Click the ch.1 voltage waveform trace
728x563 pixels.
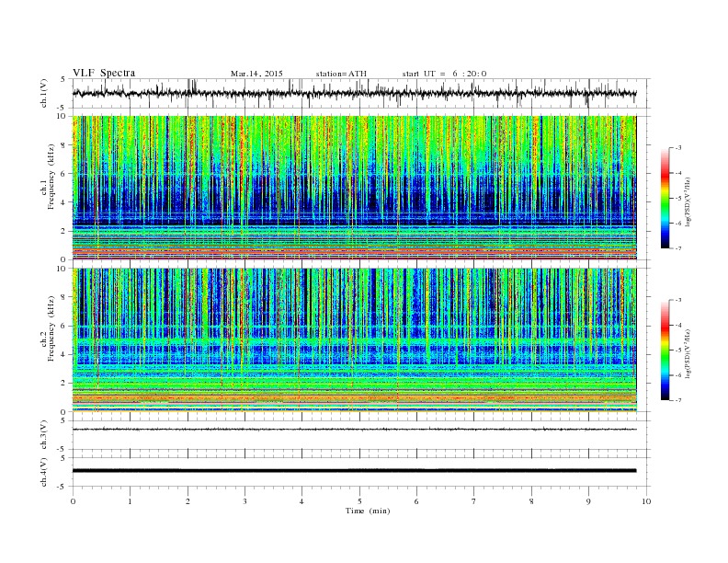pyautogui.click(x=354, y=93)
